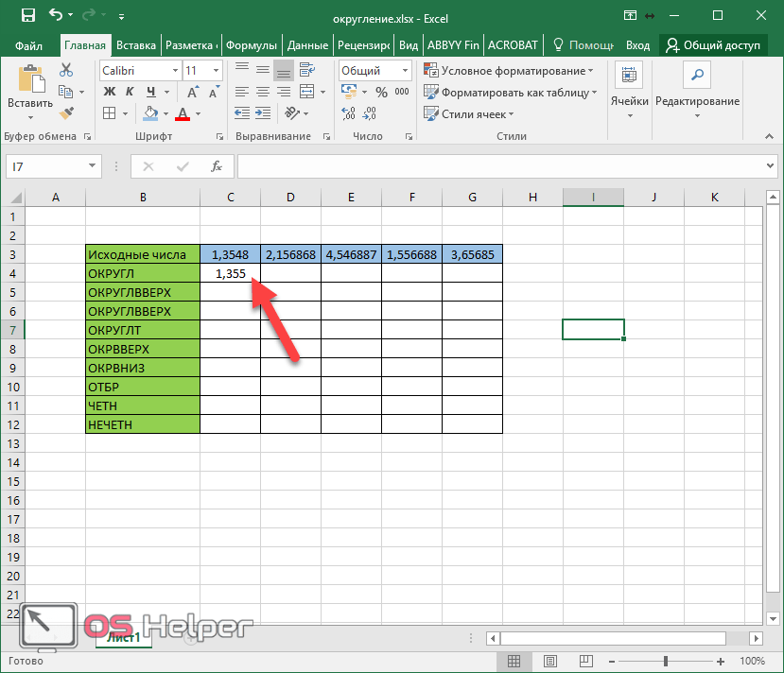The height and width of the screenshot is (673, 784).
Task: Open the Вставка ribbon tab
Action: click(136, 45)
